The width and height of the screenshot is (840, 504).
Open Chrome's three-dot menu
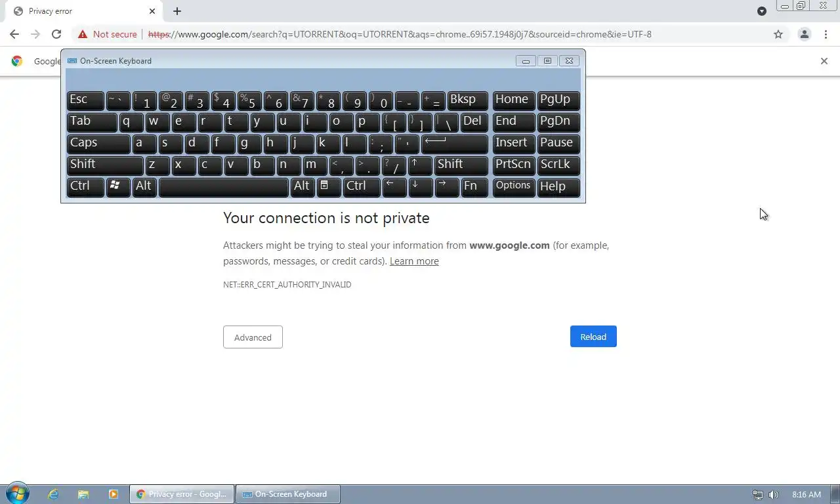tap(826, 34)
